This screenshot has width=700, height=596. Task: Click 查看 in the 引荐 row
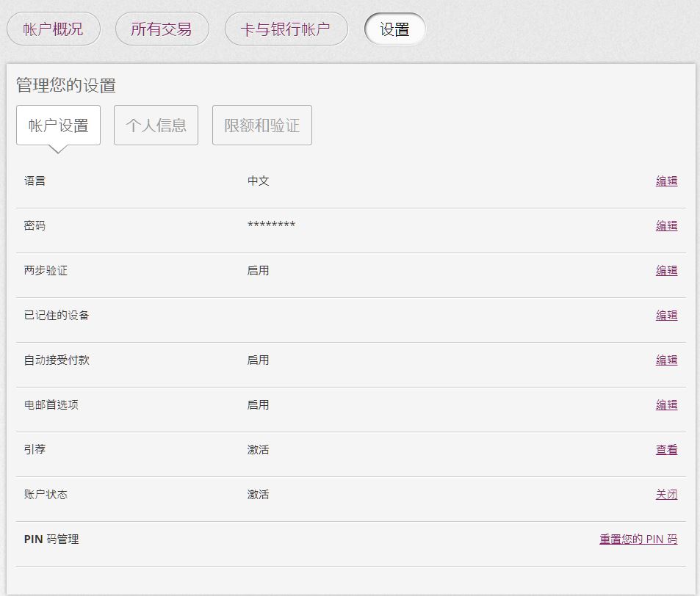(x=666, y=450)
